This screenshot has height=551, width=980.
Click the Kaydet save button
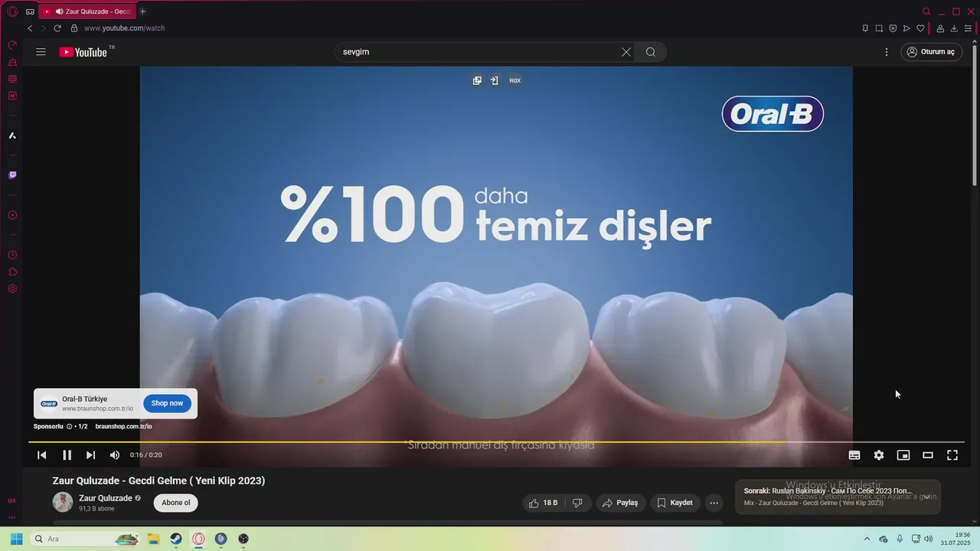(675, 503)
